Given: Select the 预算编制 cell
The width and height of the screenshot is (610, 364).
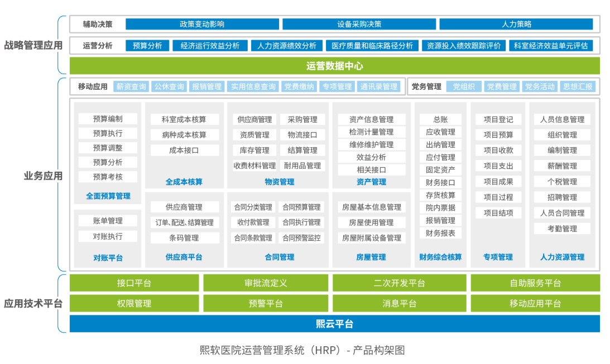Looking at the screenshot, I should (x=108, y=119).
